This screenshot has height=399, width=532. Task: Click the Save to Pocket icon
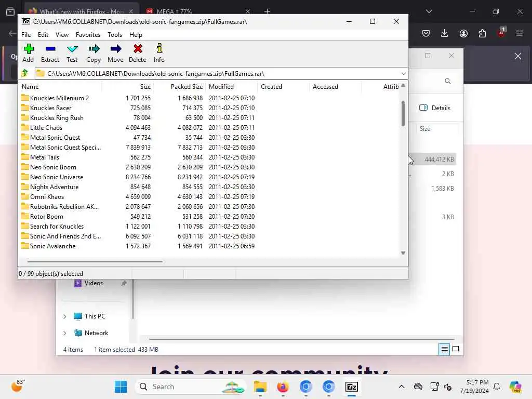[426, 33]
